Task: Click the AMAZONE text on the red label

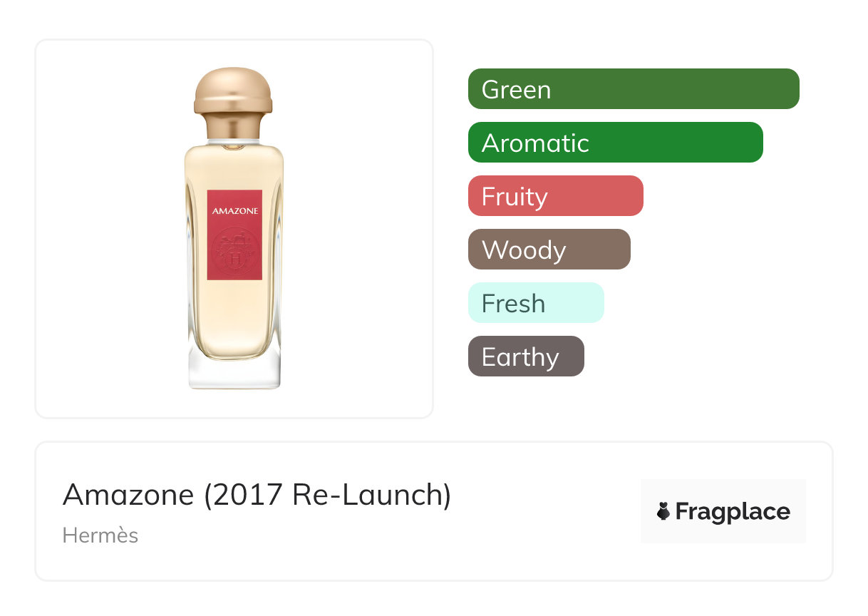Action: pyautogui.click(x=234, y=211)
